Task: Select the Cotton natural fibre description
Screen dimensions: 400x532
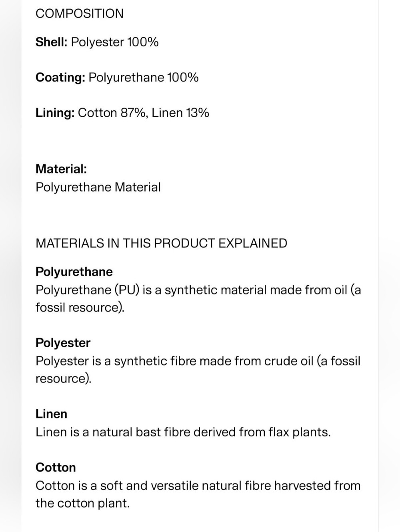Action: pyautogui.click(x=198, y=494)
